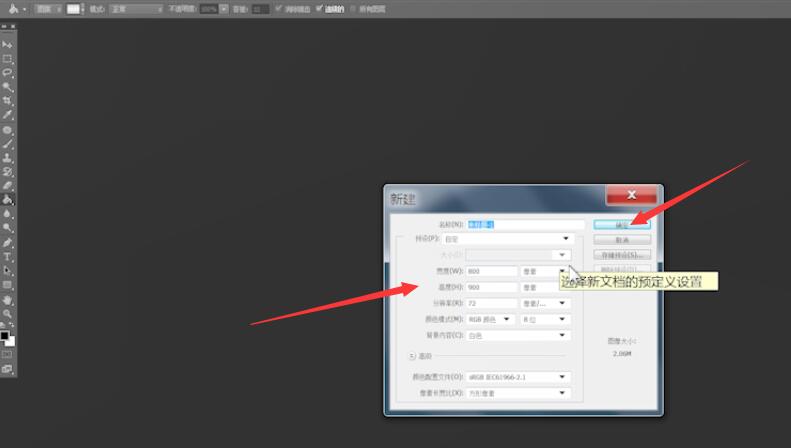Select the Hand tool

coord(7,300)
